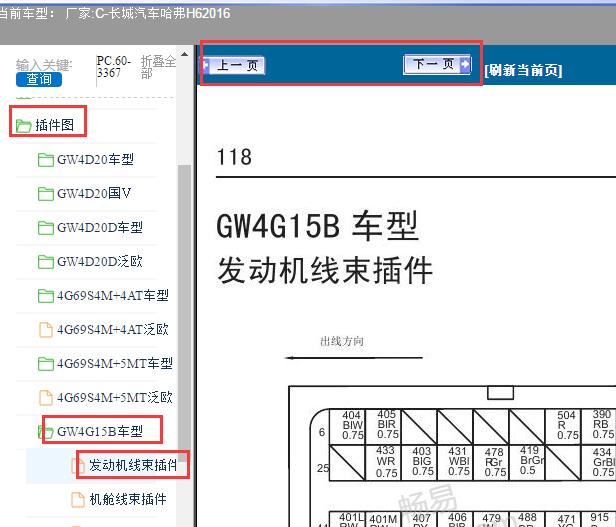Viewport: 616px width, 527px height.
Task: Click the tree panel vertical scrollbar thumb
Action: pos(184,312)
